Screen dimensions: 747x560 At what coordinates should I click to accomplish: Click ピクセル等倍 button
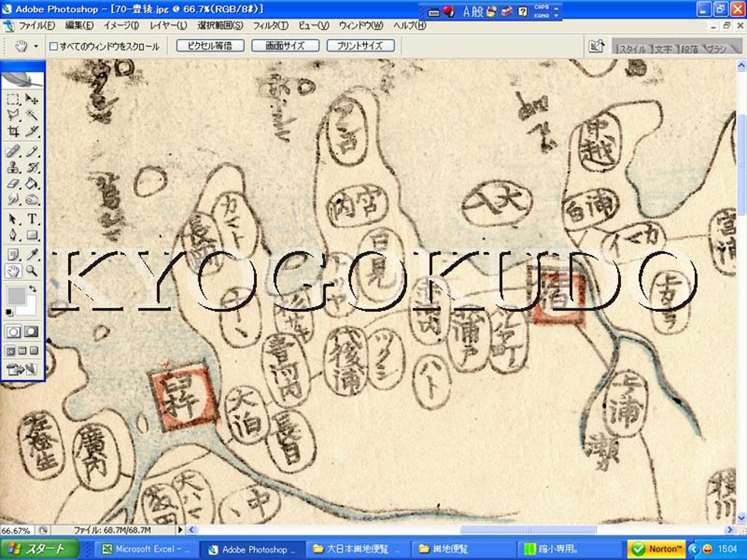click(x=210, y=46)
